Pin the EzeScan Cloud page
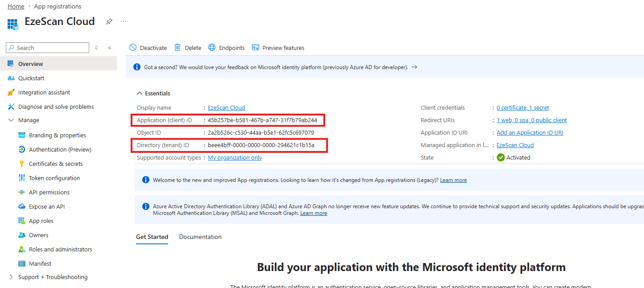This screenshot has width=644, height=288. coord(109,21)
